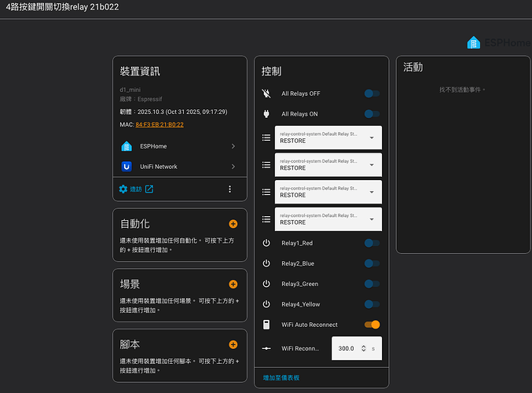The width and height of the screenshot is (532, 393).
Task: Click the UniFi Network integration icon
Action: (x=127, y=167)
